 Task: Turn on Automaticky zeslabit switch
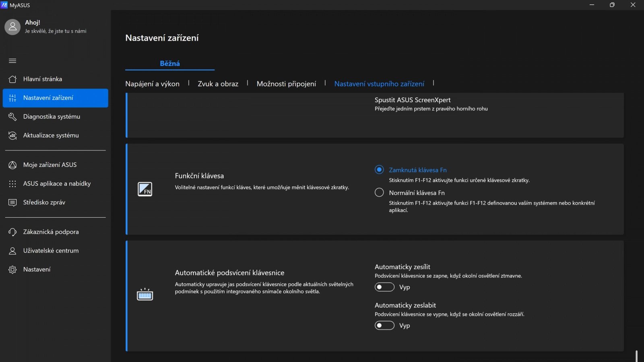384,325
